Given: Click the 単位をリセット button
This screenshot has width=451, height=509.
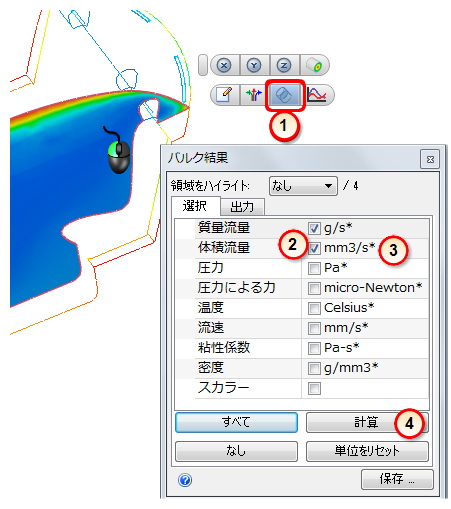Looking at the screenshot, I should pos(367,451).
